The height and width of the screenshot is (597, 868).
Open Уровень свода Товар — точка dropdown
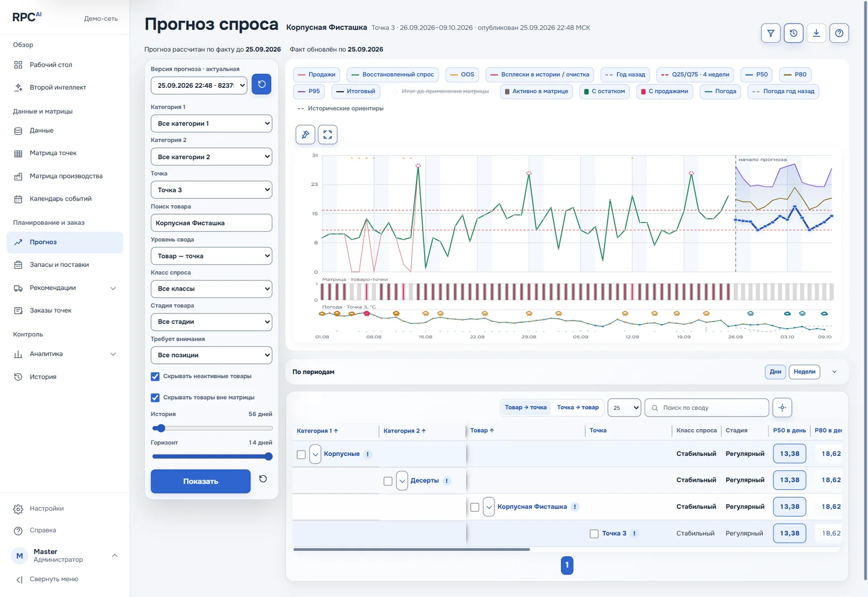point(211,256)
